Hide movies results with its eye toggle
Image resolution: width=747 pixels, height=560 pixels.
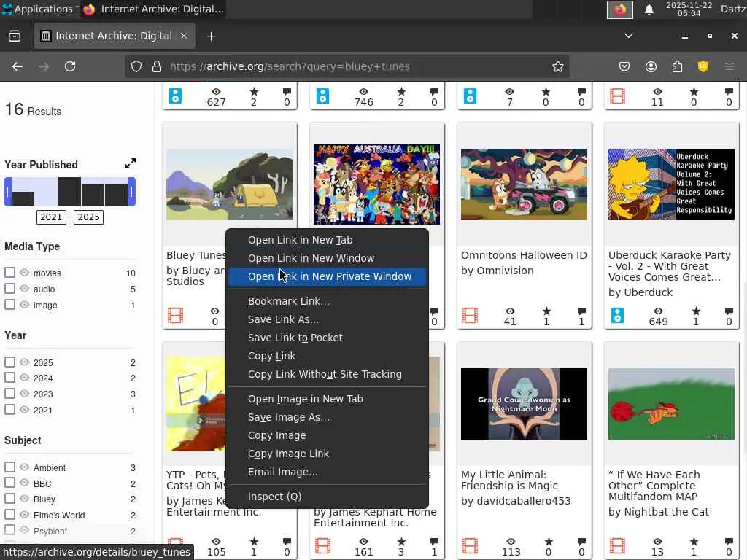coord(24,273)
